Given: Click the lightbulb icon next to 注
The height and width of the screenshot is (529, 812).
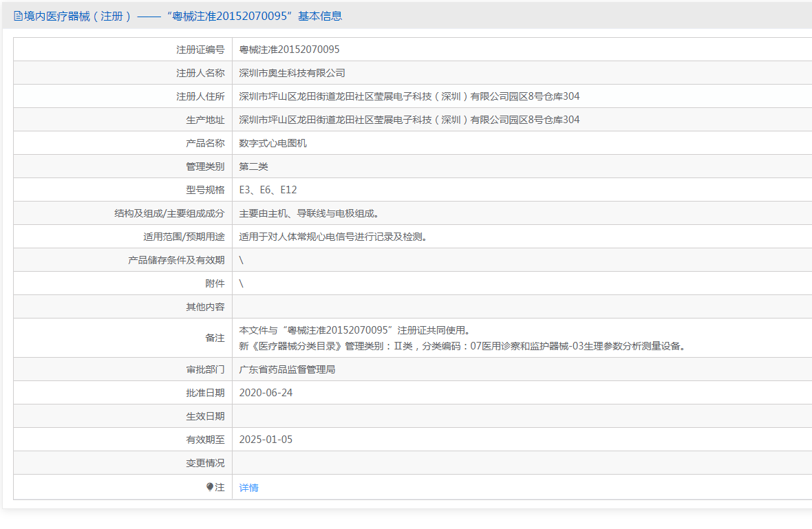Looking at the screenshot, I should (210, 486).
